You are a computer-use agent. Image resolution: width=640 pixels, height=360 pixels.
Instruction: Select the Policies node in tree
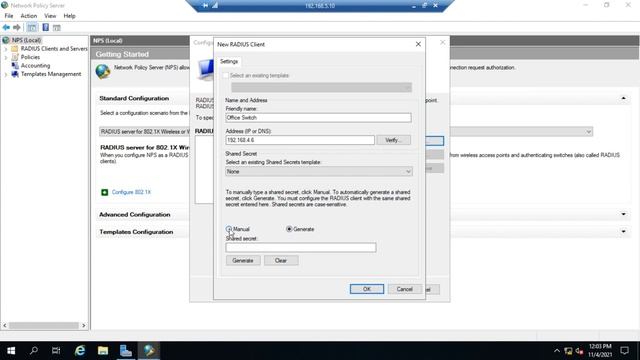point(30,57)
